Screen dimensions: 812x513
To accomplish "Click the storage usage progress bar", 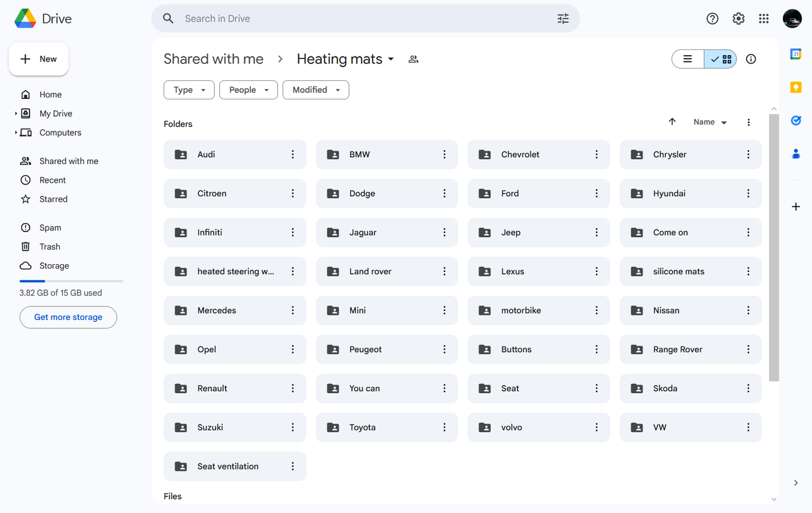I will 71,281.
